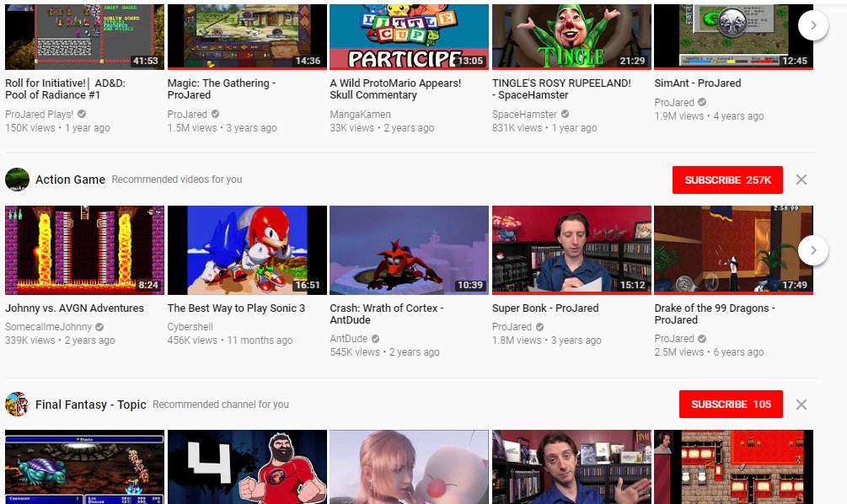Screen dimensions: 847x504
Task: Open title 'Super Bonk - ProJared'
Action: tap(545, 308)
